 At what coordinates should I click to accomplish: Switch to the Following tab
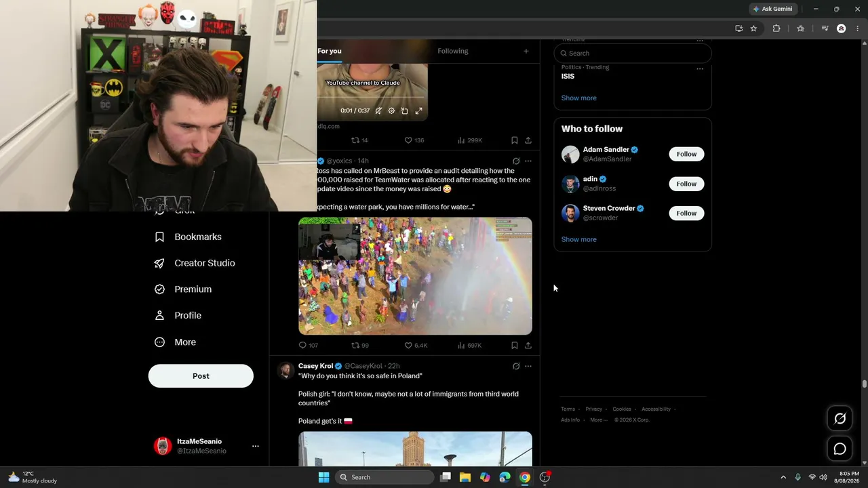coord(453,51)
